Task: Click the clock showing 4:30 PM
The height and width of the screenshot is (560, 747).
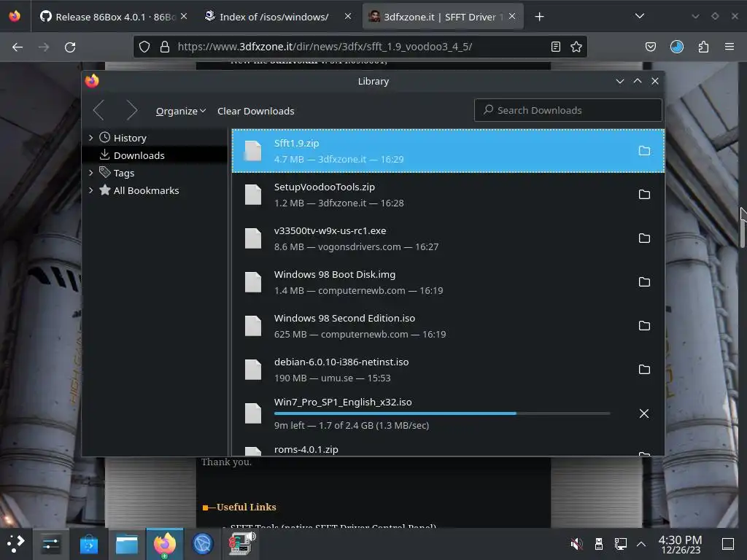Action: pos(681,544)
